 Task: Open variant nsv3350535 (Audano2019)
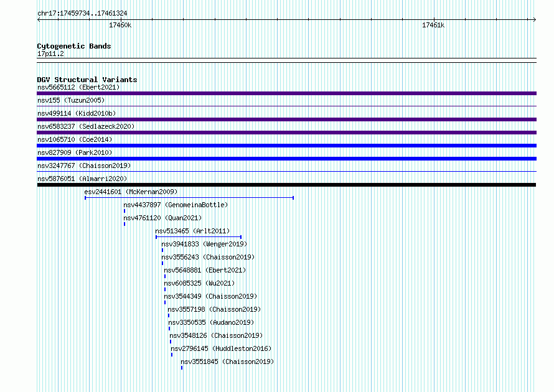tap(211, 322)
